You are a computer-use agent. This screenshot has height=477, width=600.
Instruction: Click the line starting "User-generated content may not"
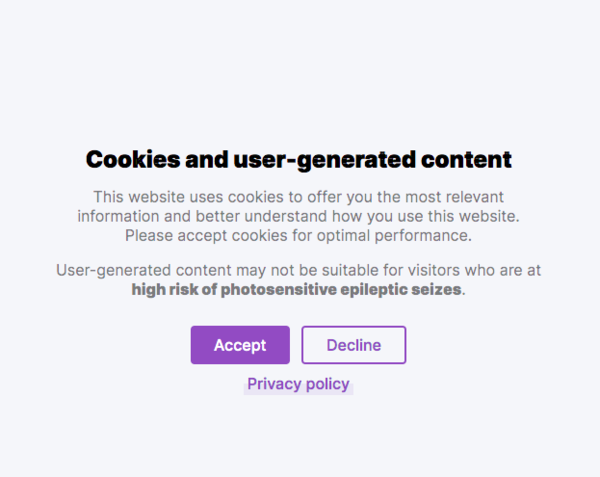[x=298, y=270]
